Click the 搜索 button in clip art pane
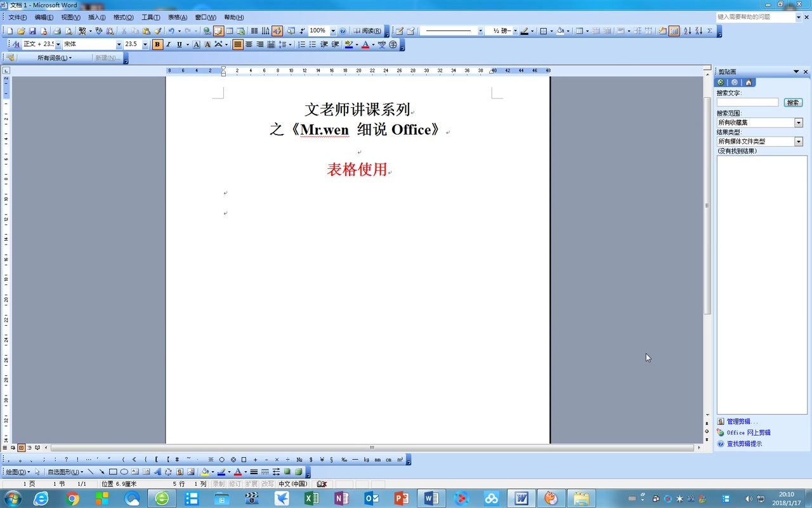 click(x=793, y=102)
